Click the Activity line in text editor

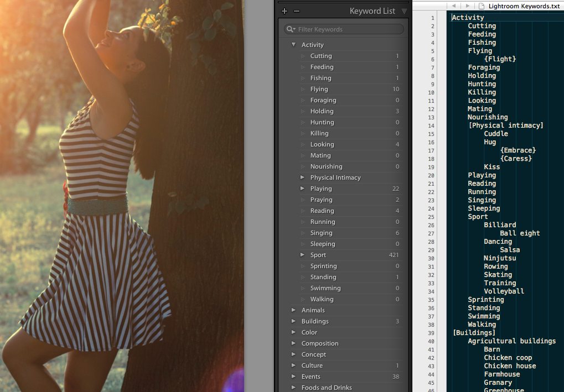pos(468,18)
